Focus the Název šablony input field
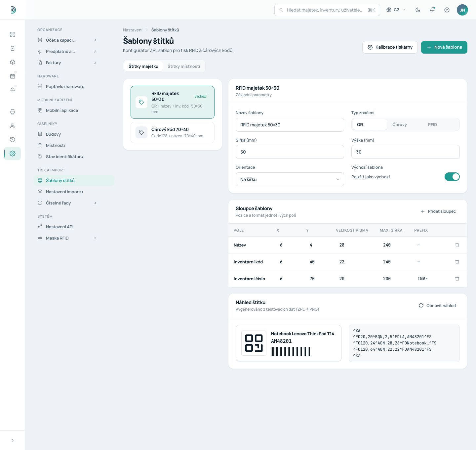476x450 pixels. pyautogui.click(x=290, y=125)
